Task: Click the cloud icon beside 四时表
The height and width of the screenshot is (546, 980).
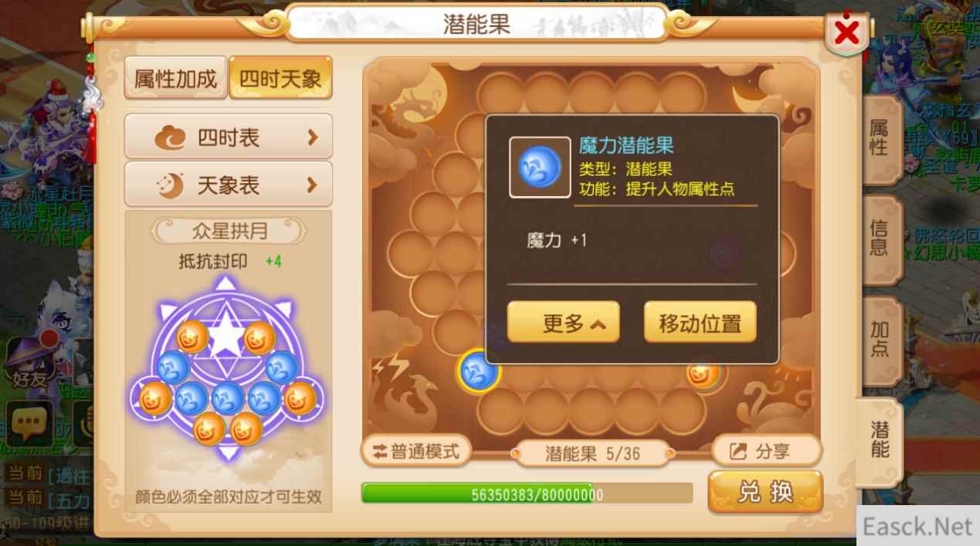Action: (x=171, y=138)
